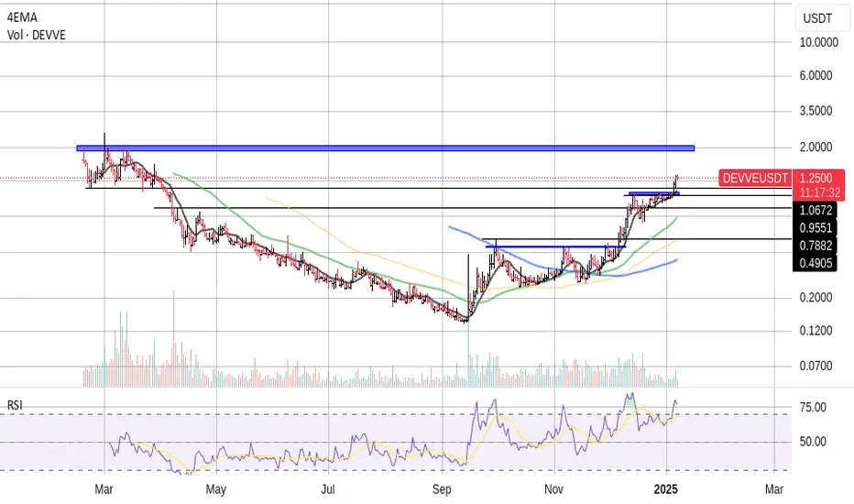The image size is (854, 504).
Task: Click the 0.0700 price axis label
Action: click(x=816, y=366)
